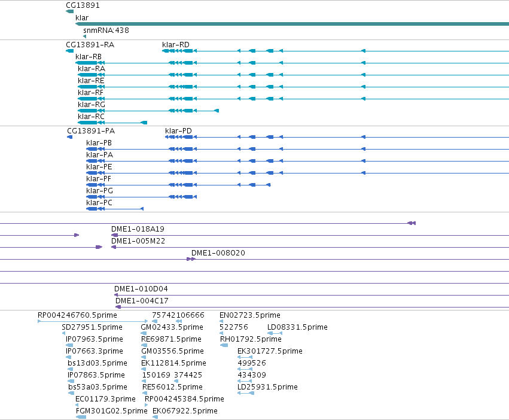This screenshot has height=420, width=509.
Task: Click the long klar gene bar
Action: click(x=292, y=24)
